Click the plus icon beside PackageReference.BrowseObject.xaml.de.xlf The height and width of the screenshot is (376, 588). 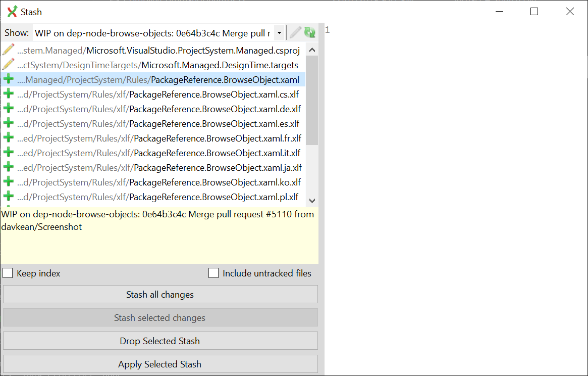pos(8,108)
